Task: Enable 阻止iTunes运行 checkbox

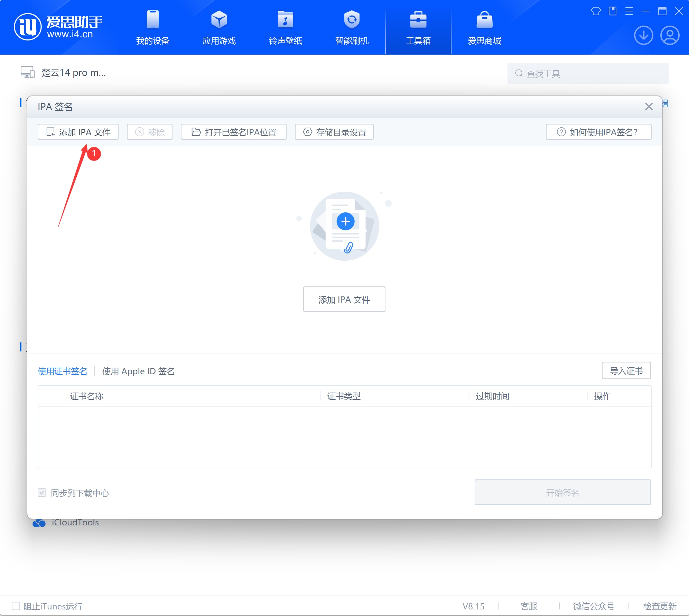Action: tap(16, 606)
